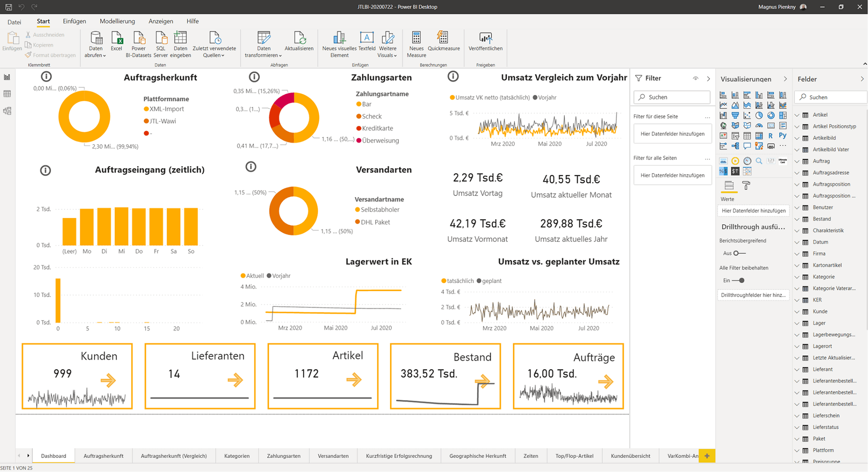868x472 pixels.
Task: Add new page with yellow plus button
Action: coord(707,456)
